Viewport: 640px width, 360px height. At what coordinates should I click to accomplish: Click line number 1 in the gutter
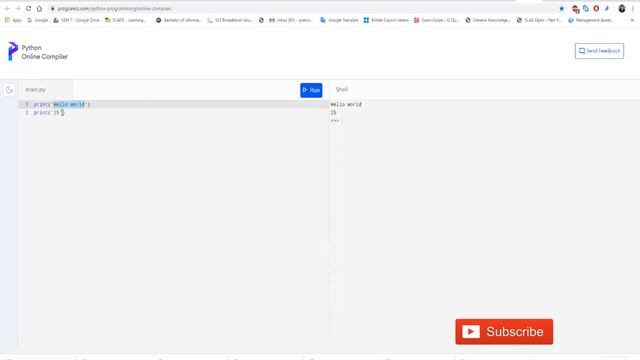coord(27,104)
